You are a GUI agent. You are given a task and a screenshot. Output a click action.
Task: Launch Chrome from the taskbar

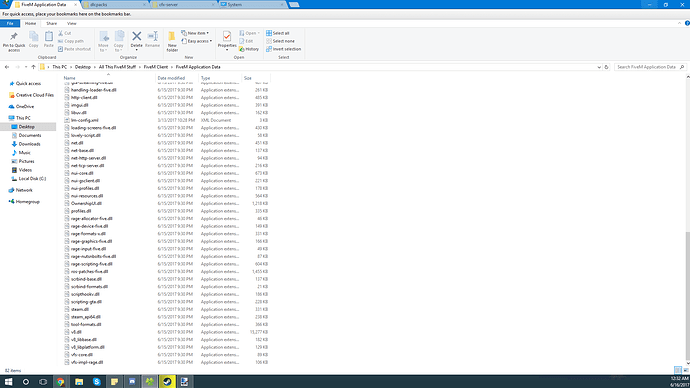[x=60, y=381]
